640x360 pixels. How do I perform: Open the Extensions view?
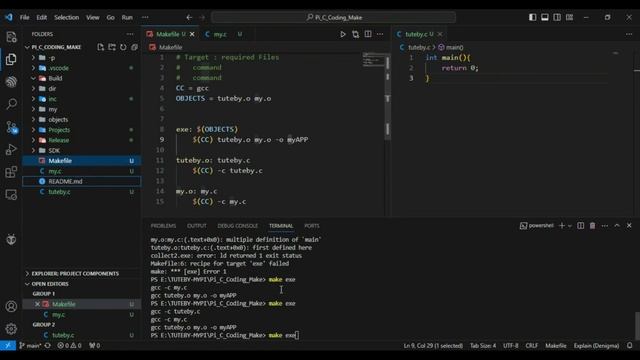point(11,172)
